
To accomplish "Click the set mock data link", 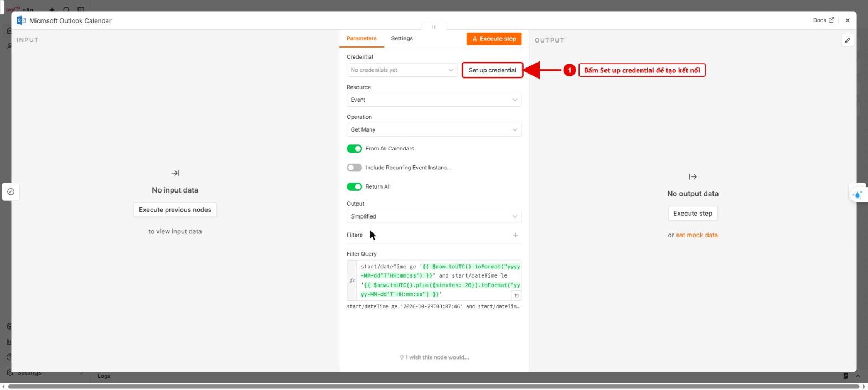I will 696,235.
